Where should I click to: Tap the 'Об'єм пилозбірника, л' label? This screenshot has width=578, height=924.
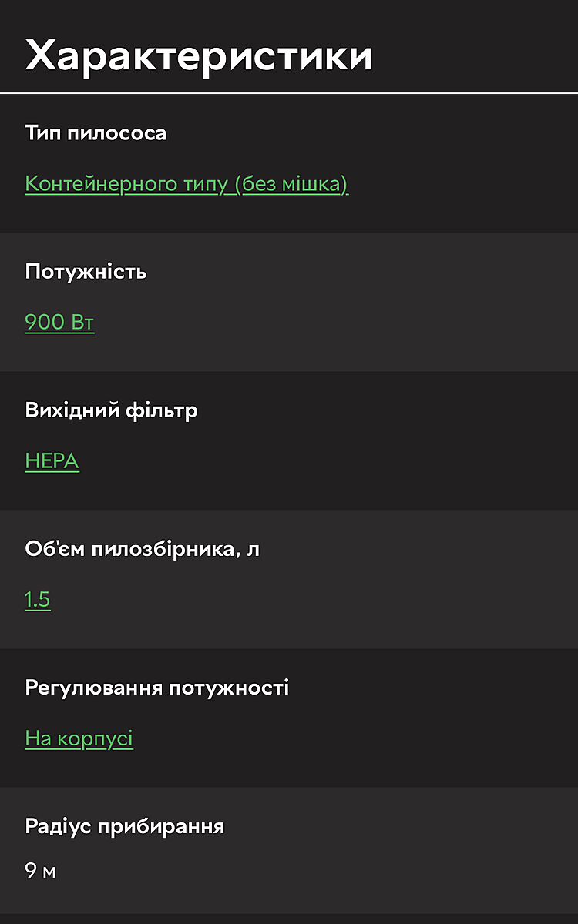click(142, 549)
